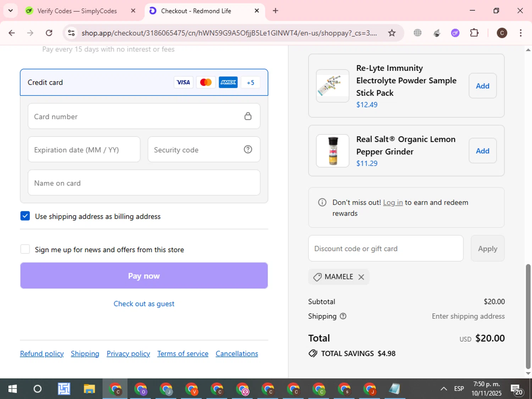This screenshot has height=399, width=532.
Task: Reload the checkout page
Action: (x=49, y=33)
